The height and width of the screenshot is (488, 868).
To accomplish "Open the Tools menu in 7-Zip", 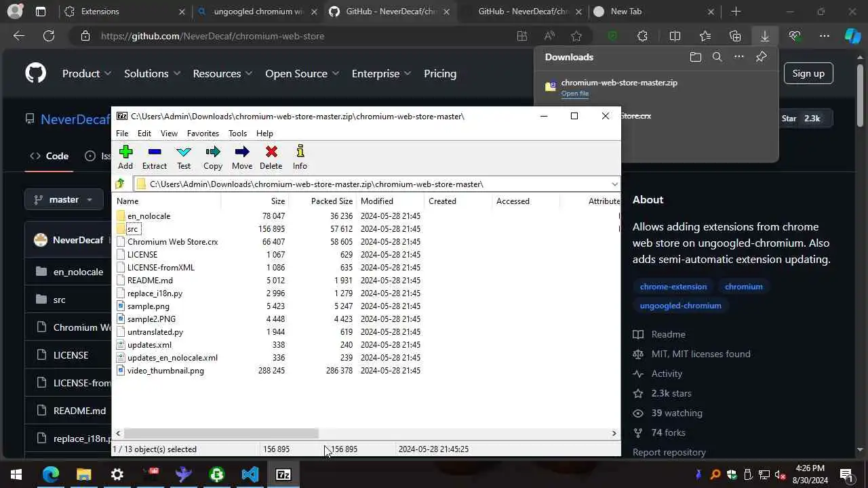I will pos(237,134).
